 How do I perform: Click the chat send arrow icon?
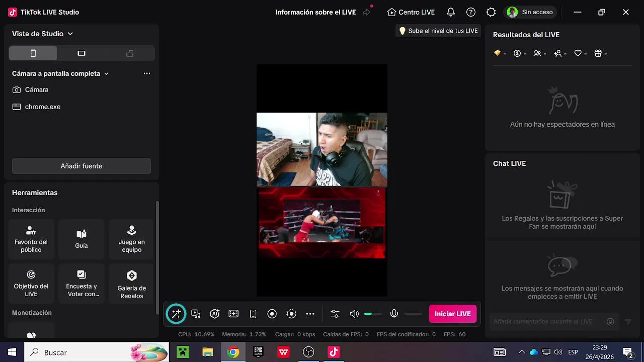(x=627, y=322)
